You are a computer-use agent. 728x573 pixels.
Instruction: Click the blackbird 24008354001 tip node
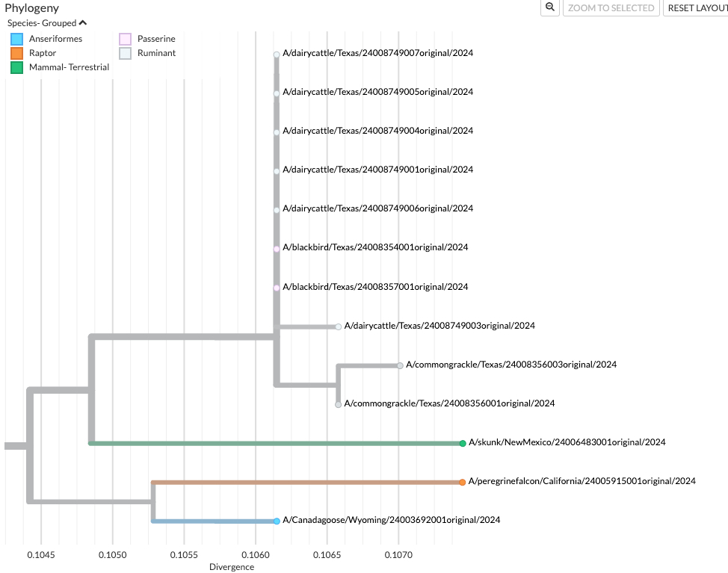pos(277,248)
